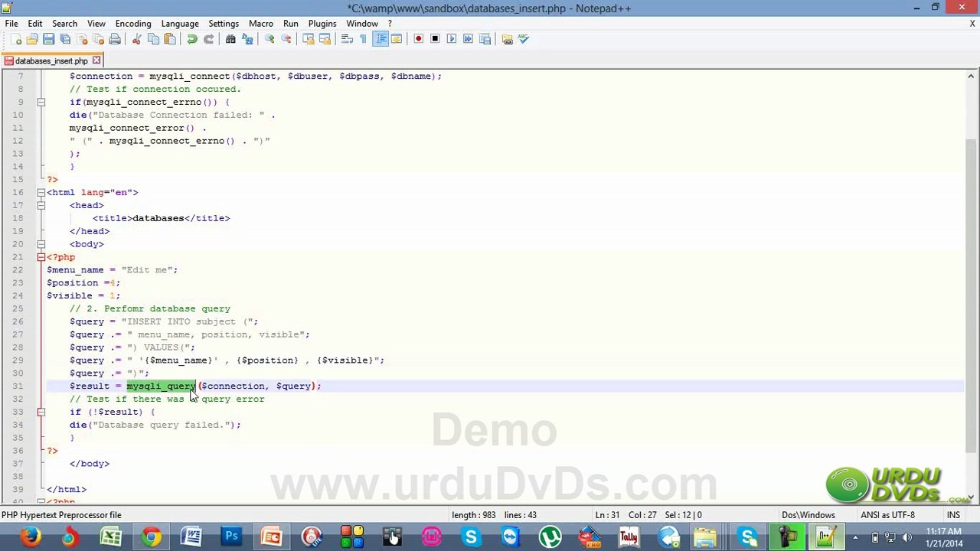Collapse the html fold marker at line 16
The width and height of the screenshot is (980, 551).
[41, 192]
